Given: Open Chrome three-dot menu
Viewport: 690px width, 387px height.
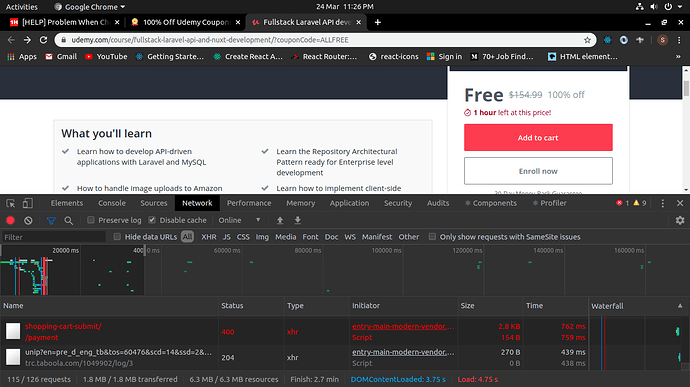Looking at the screenshot, I should (679, 40).
